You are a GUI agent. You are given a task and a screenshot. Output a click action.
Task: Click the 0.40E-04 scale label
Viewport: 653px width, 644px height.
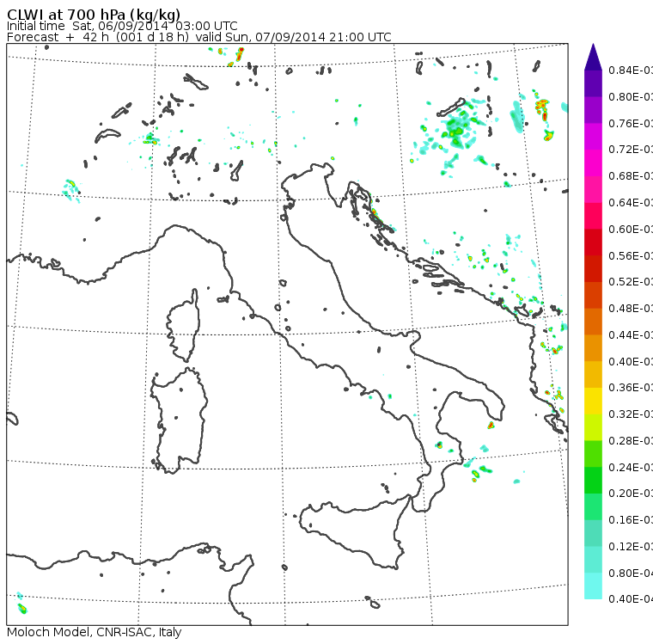pos(631,599)
